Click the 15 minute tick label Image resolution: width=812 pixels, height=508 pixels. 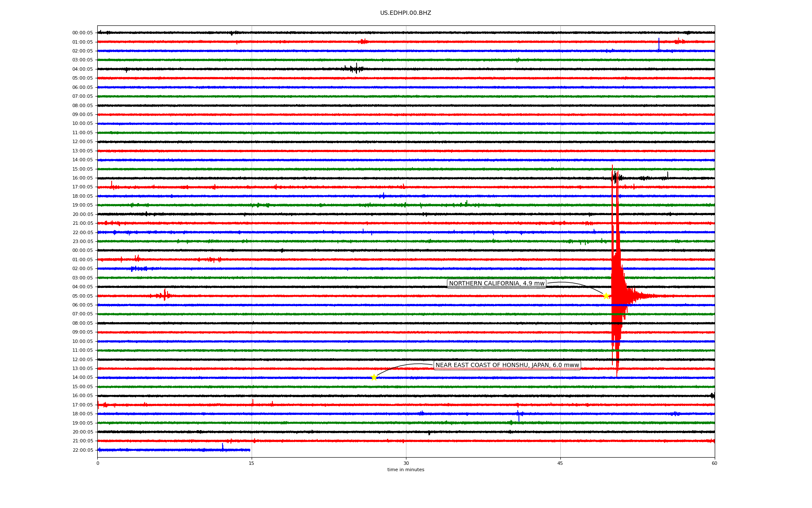[x=252, y=463]
